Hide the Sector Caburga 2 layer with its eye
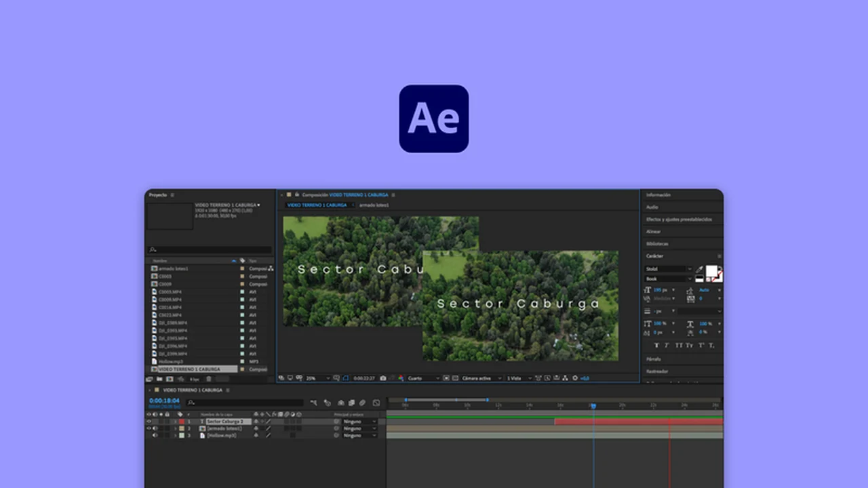Viewport: 868px width, 488px height. pos(149,422)
